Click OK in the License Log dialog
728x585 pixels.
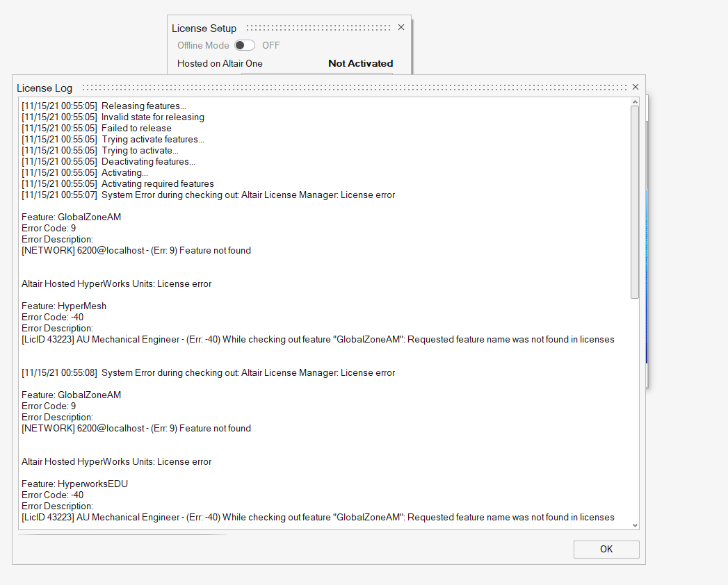click(x=606, y=550)
